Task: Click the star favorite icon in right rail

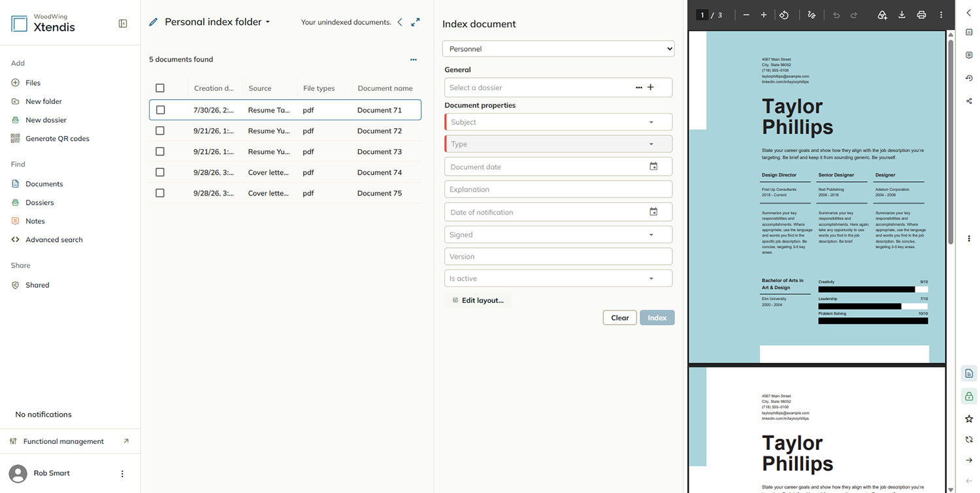Action: coord(969,418)
